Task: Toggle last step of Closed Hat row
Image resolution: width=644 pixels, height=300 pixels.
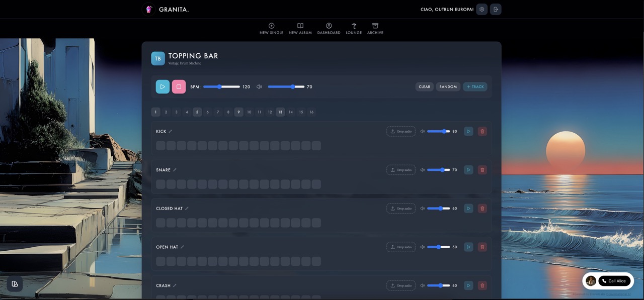Action: [x=316, y=223]
